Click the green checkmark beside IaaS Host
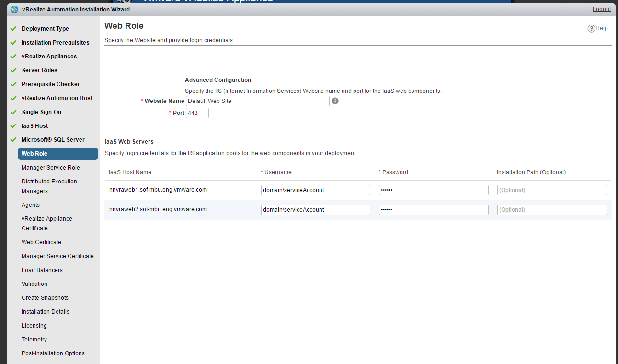The height and width of the screenshot is (364, 618). [13, 126]
